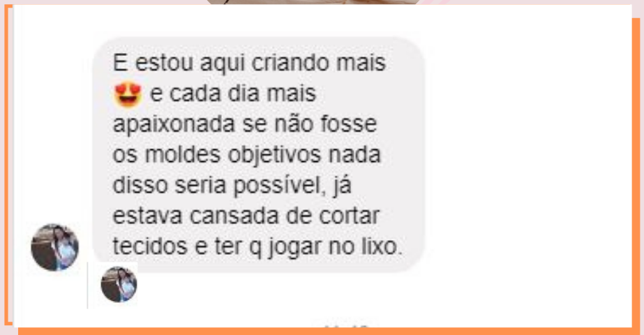Image resolution: width=644 pixels, height=335 pixels.
Task: Click the cropped photo at the top edge
Action: pyautogui.click(x=312, y=2)
